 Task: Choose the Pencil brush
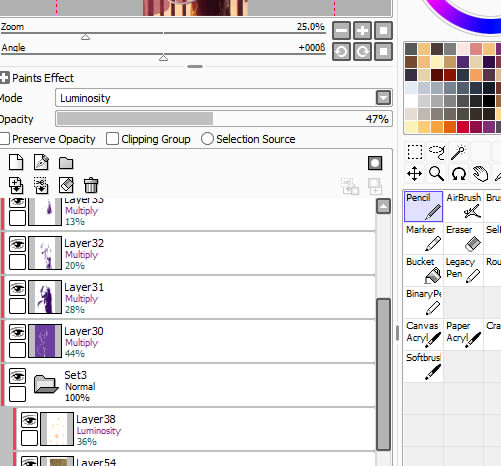tap(423, 206)
